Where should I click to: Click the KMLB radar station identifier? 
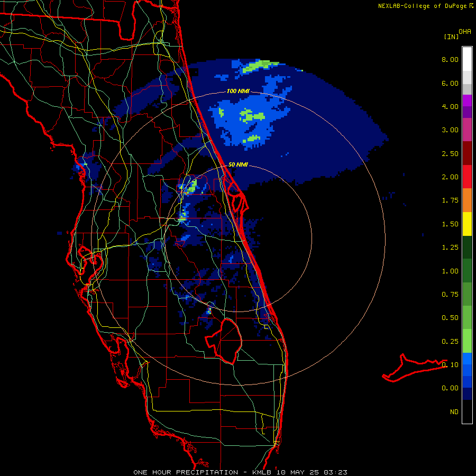coord(262,472)
